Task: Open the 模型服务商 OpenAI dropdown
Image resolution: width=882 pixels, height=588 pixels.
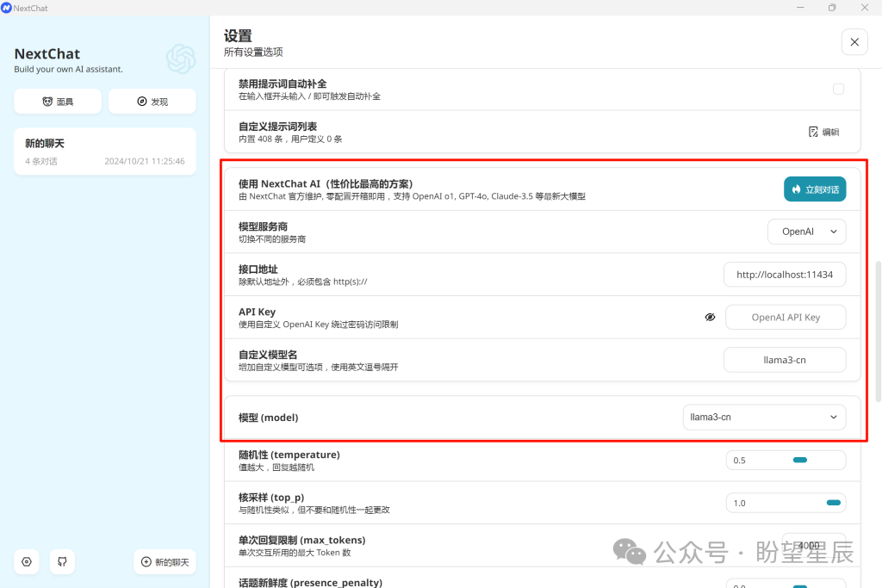Action: 806,232
